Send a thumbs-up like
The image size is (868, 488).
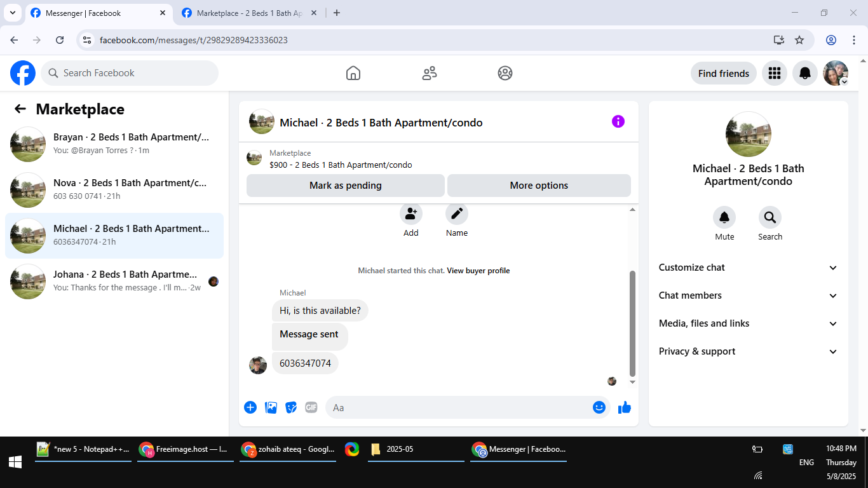coord(625,407)
